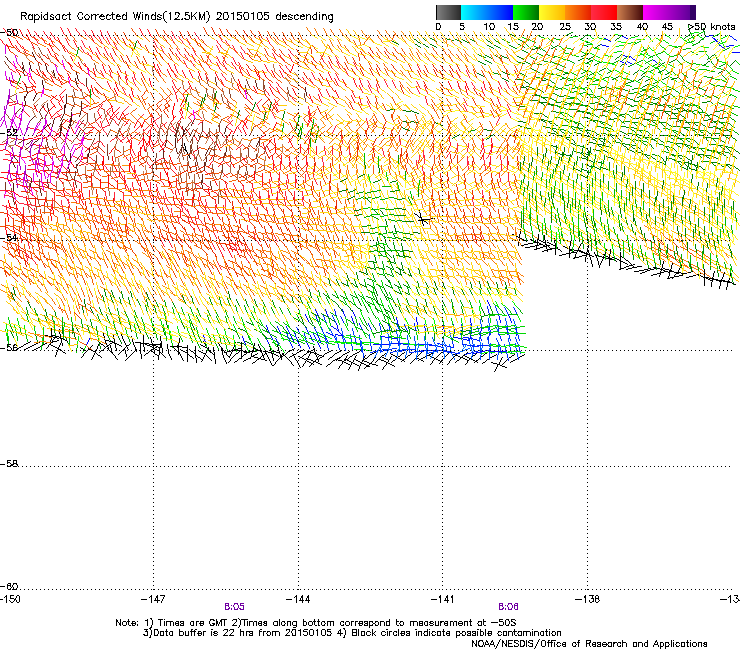740x650 pixels.
Task: Click the '>50 knots' legend label
Action: tap(712, 27)
